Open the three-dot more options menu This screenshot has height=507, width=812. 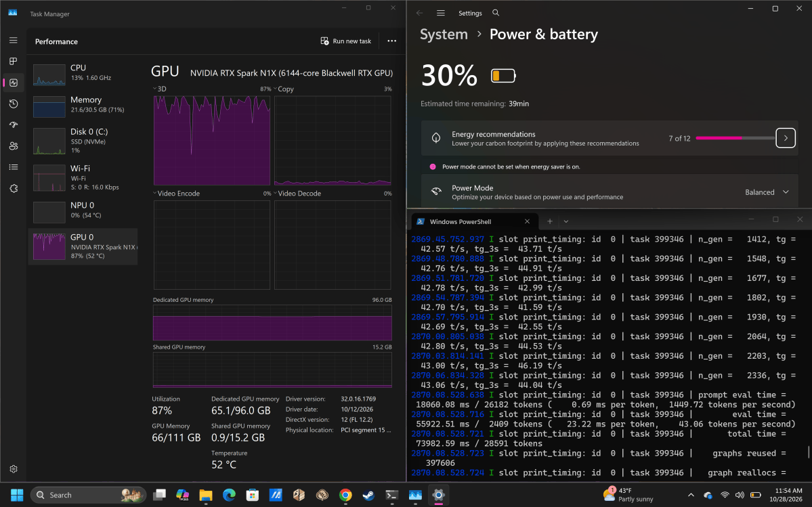pyautogui.click(x=392, y=41)
